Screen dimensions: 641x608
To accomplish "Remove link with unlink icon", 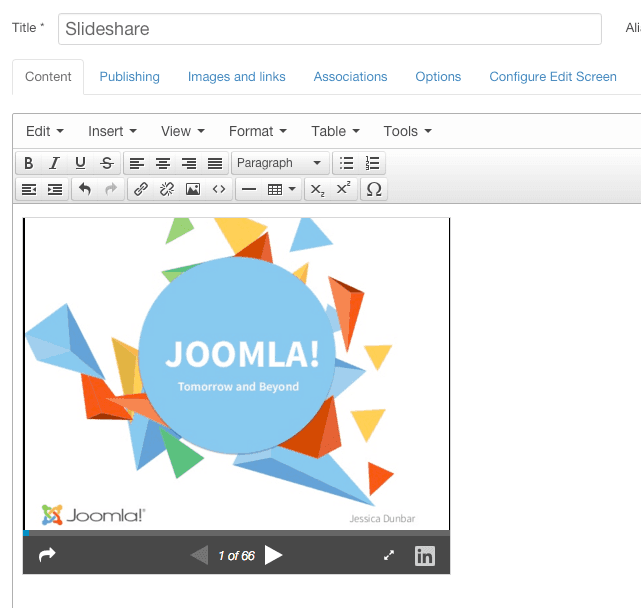I will coord(167,189).
